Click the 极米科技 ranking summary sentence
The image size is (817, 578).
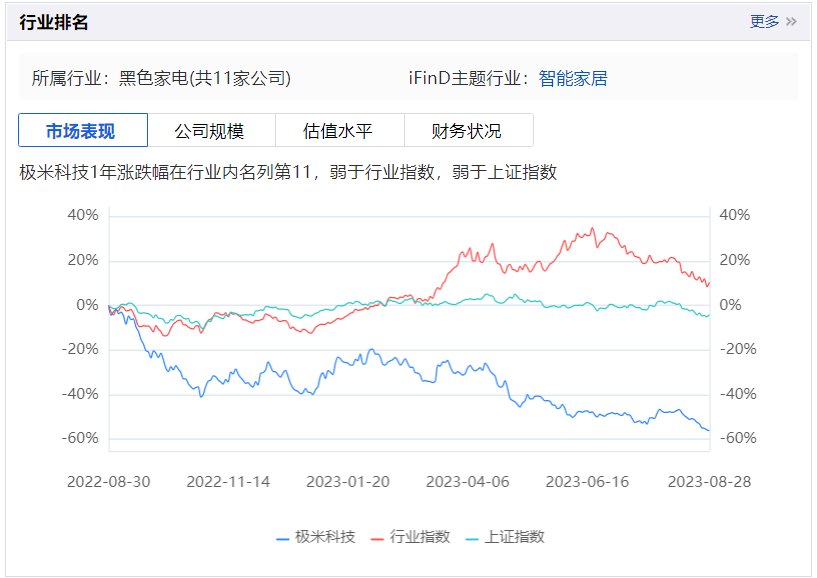[x=288, y=172]
